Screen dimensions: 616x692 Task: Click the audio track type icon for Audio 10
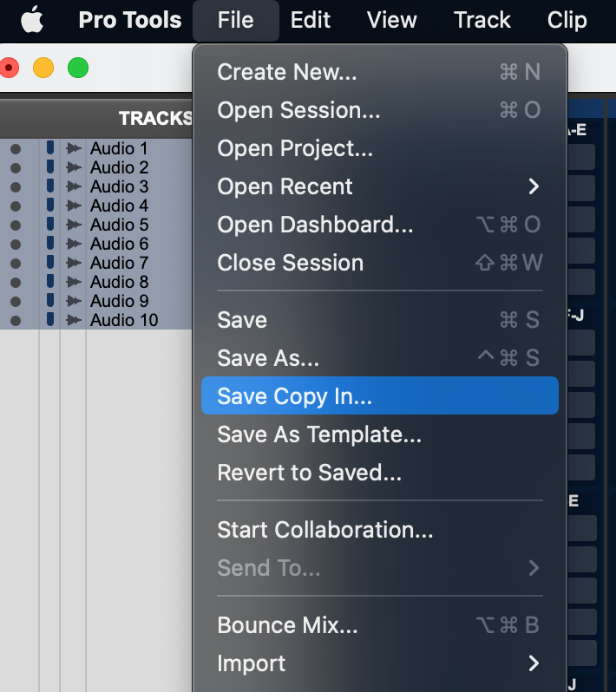[74, 320]
